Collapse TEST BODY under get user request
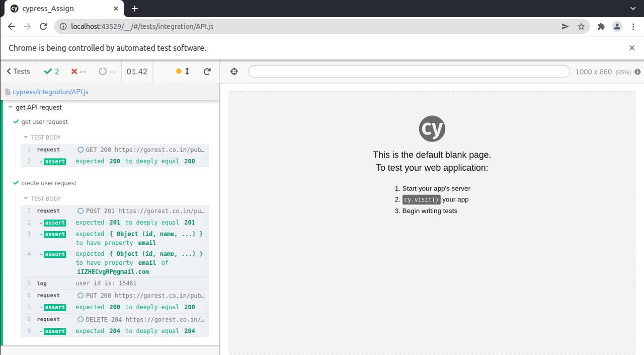This screenshot has height=355, width=644. coord(42,137)
